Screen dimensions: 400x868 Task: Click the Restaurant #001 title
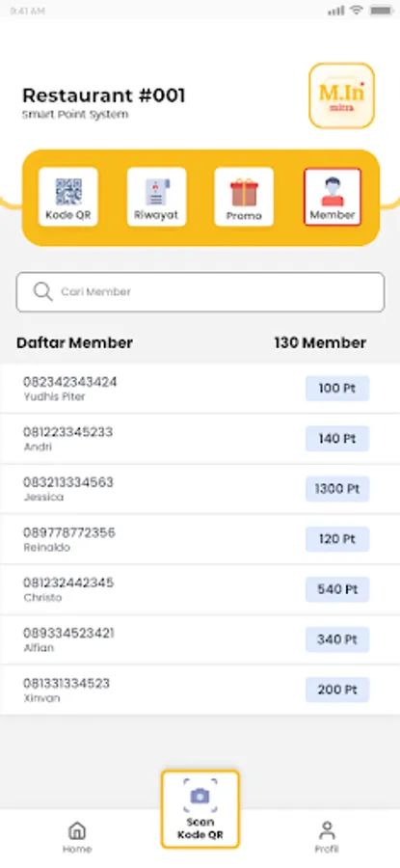(103, 95)
